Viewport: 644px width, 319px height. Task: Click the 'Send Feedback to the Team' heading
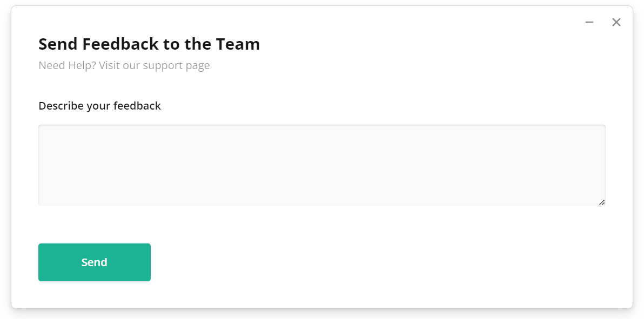click(149, 44)
